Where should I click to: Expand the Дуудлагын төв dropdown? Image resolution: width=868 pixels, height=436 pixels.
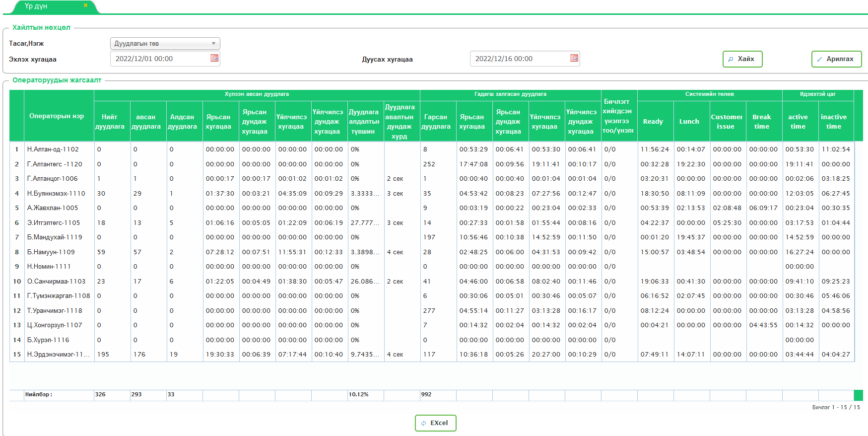(165, 44)
